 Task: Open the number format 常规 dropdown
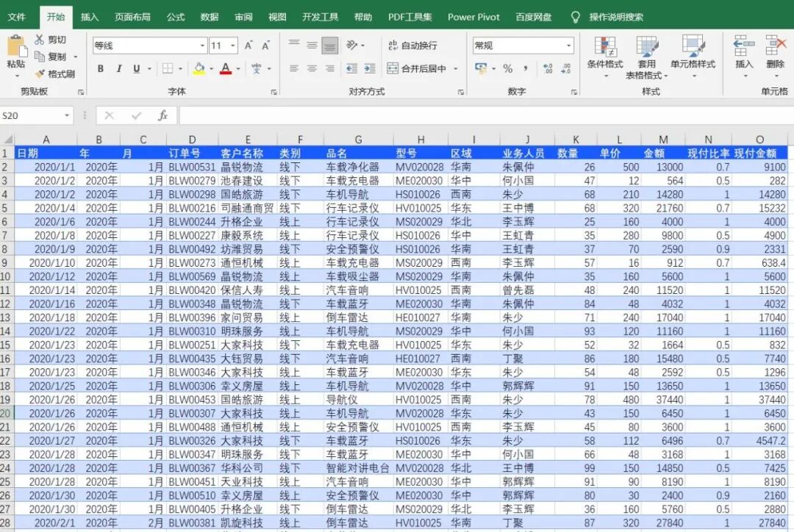tap(568, 46)
